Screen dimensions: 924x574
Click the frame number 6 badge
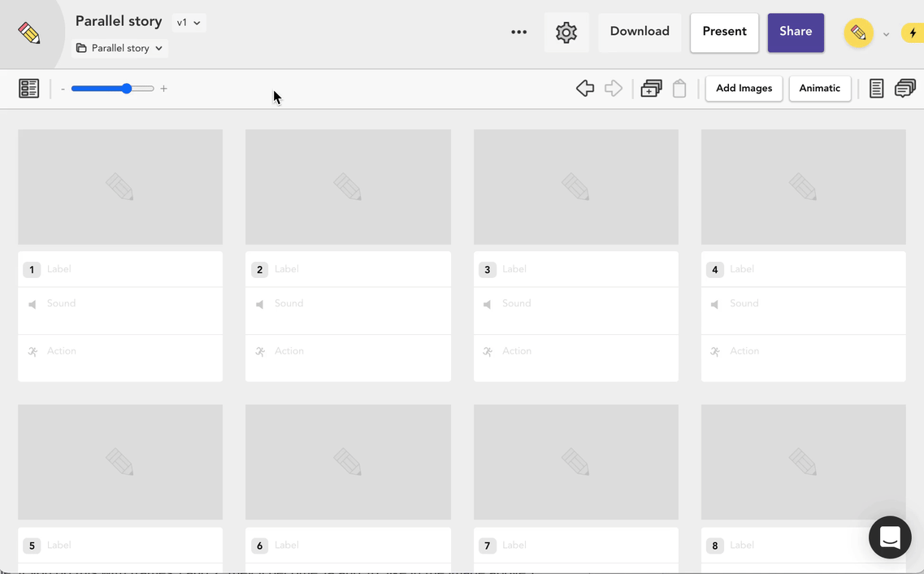(259, 545)
